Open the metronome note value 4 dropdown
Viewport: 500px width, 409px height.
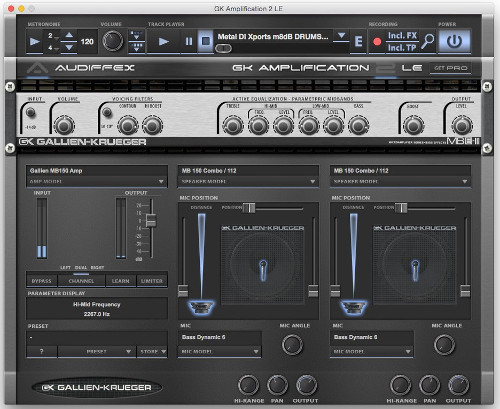(x=52, y=48)
